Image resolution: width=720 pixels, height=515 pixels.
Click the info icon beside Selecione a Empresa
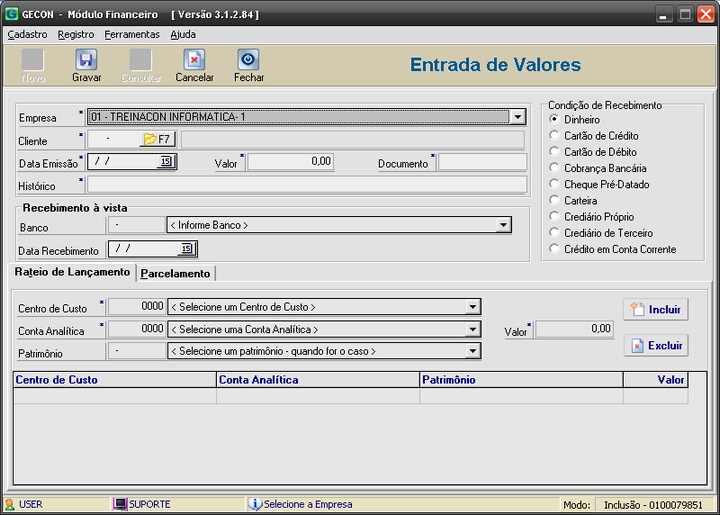coord(255,504)
